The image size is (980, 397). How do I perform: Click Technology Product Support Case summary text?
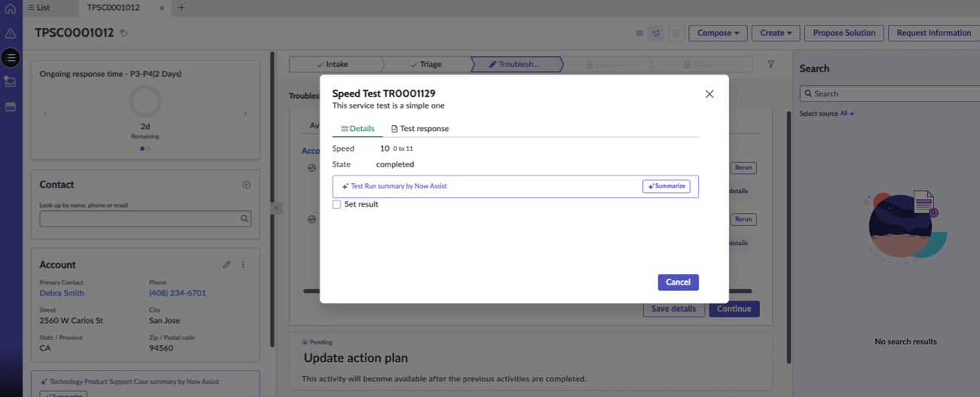point(134,382)
